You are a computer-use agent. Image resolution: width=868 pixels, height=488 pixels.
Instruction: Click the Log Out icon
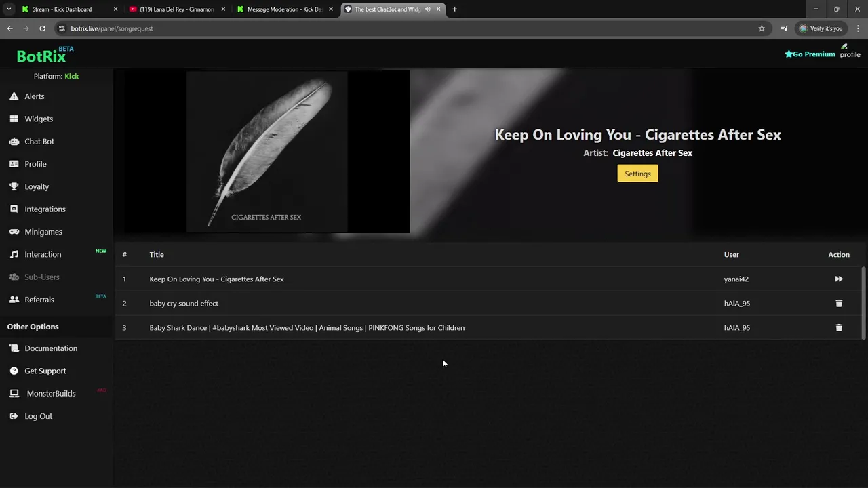pyautogui.click(x=14, y=416)
